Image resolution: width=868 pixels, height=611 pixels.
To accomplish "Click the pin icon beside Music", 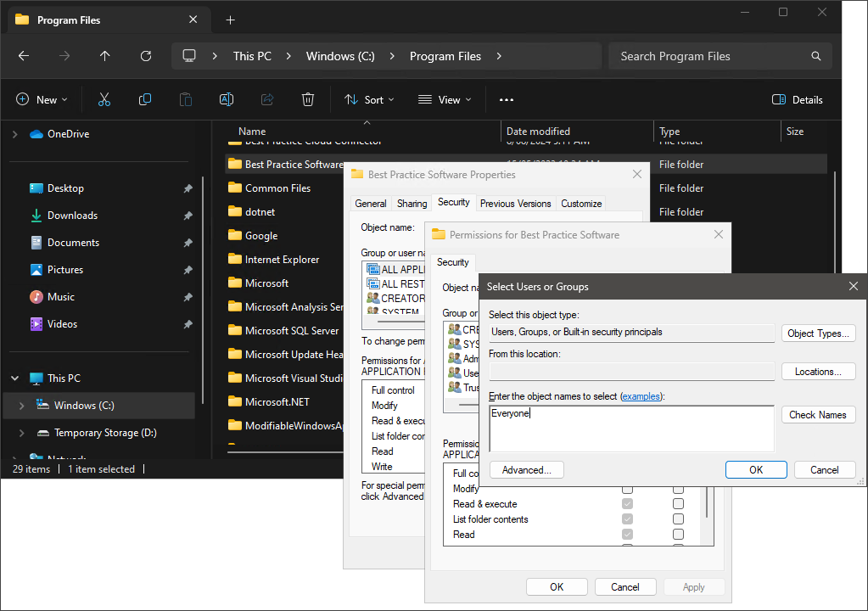I will (x=188, y=297).
